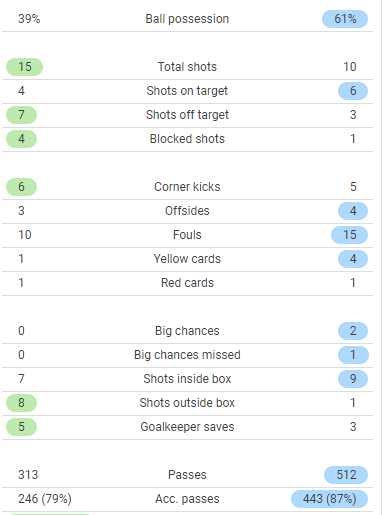Select the 246 (79%) accurate passes value
385x515 pixels.
pyautogui.click(x=45, y=499)
